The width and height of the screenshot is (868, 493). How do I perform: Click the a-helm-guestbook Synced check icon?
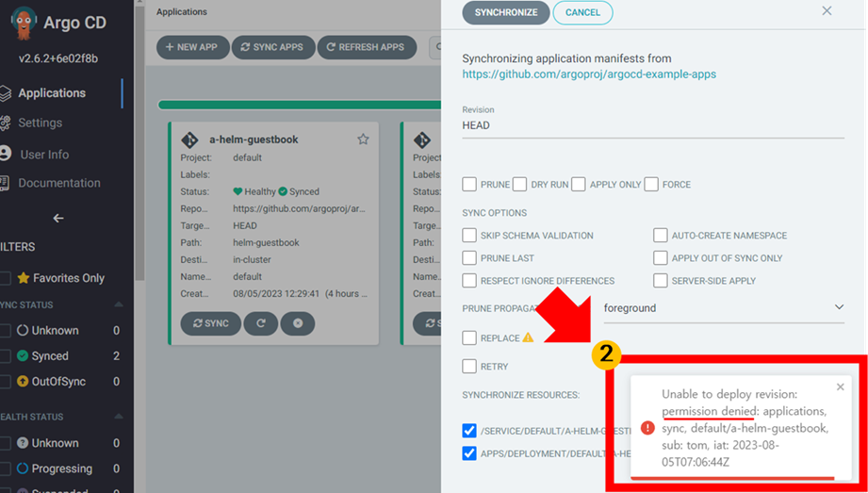tap(283, 191)
